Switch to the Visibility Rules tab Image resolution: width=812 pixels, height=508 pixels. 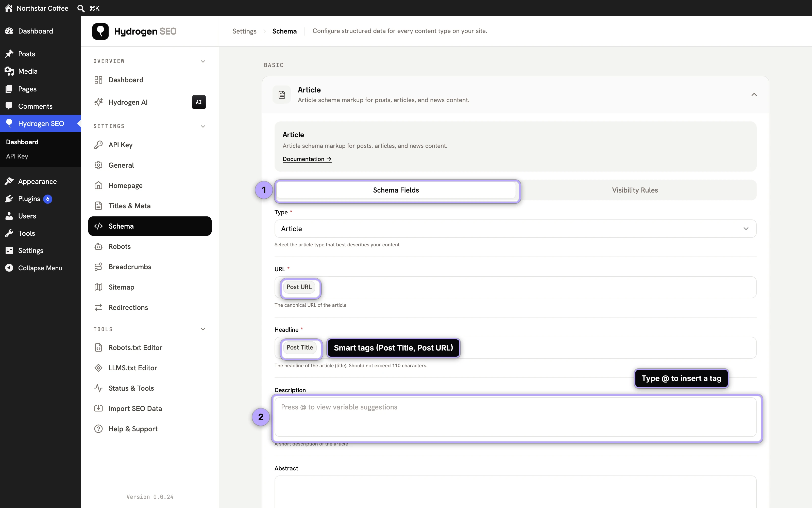635,190
